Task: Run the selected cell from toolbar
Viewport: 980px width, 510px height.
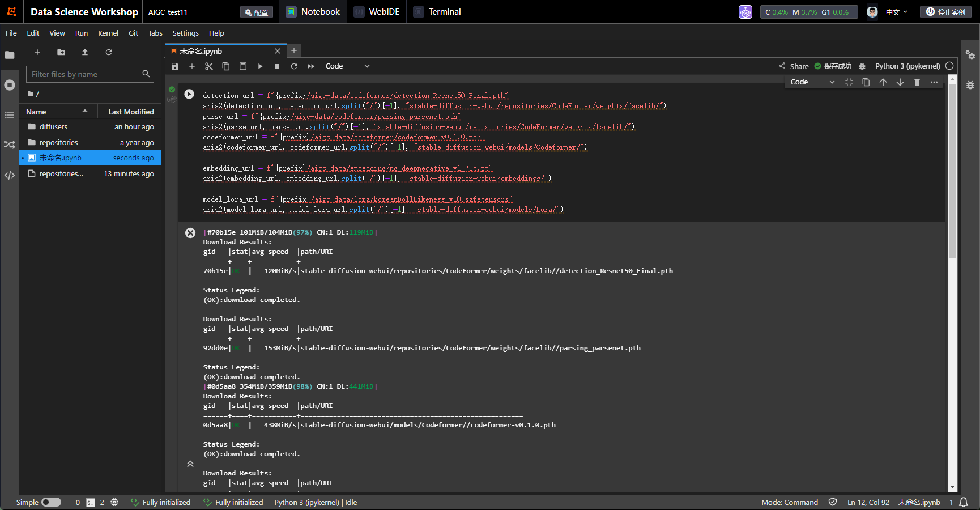Action: tap(260, 66)
